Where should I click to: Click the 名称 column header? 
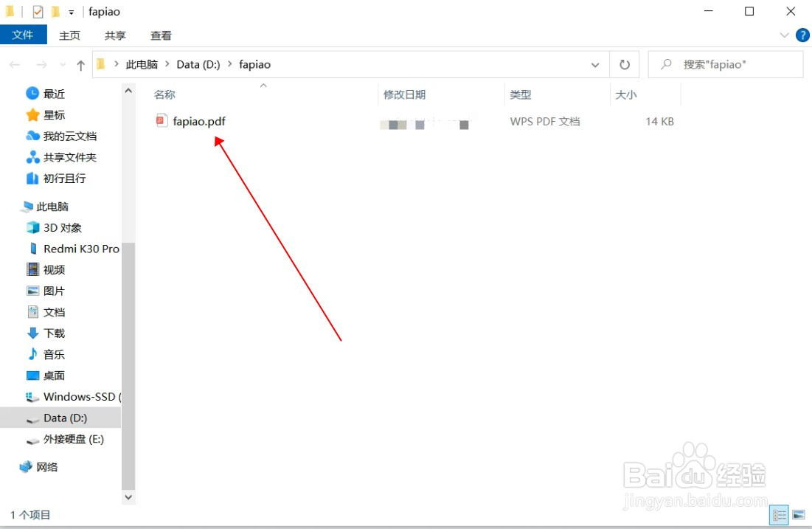[164, 94]
